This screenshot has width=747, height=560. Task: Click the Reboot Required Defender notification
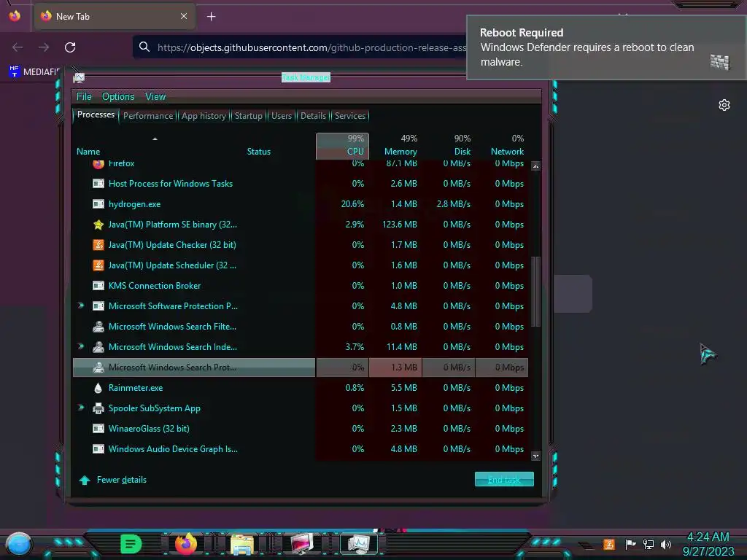pyautogui.click(x=606, y=47)
